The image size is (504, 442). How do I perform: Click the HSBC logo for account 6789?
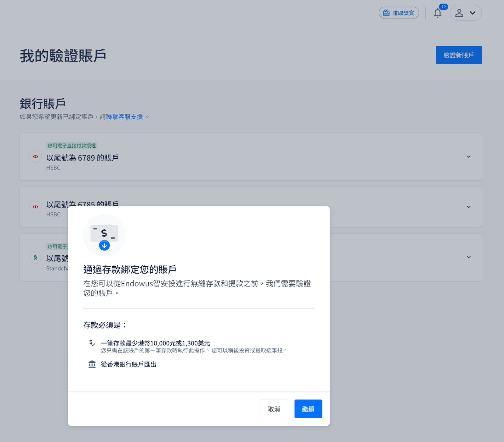pyautogui.click(x=36, y=156)
